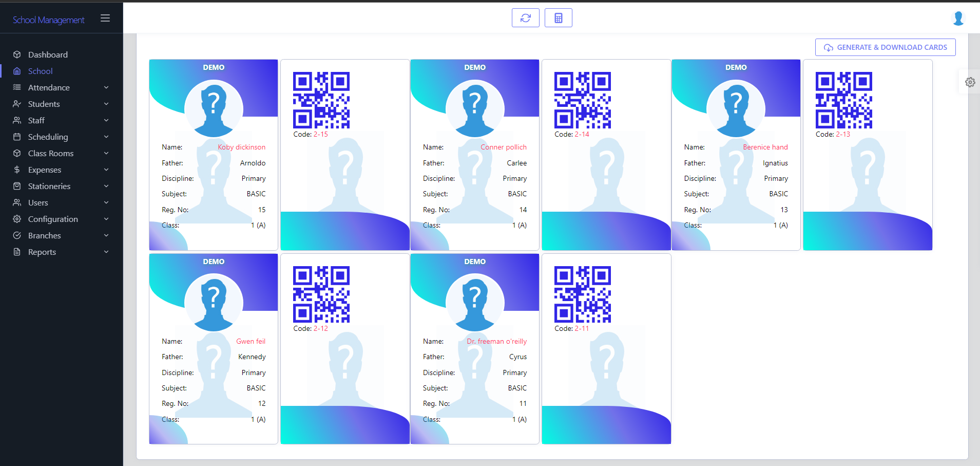Click the name Berenice hand

coord(765,147)
